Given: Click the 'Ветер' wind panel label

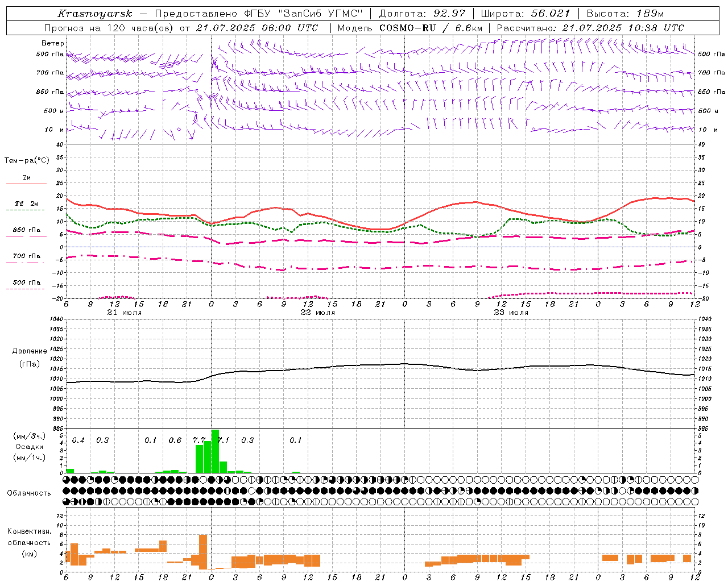Looking at the screenshot, I should (53, 43).
